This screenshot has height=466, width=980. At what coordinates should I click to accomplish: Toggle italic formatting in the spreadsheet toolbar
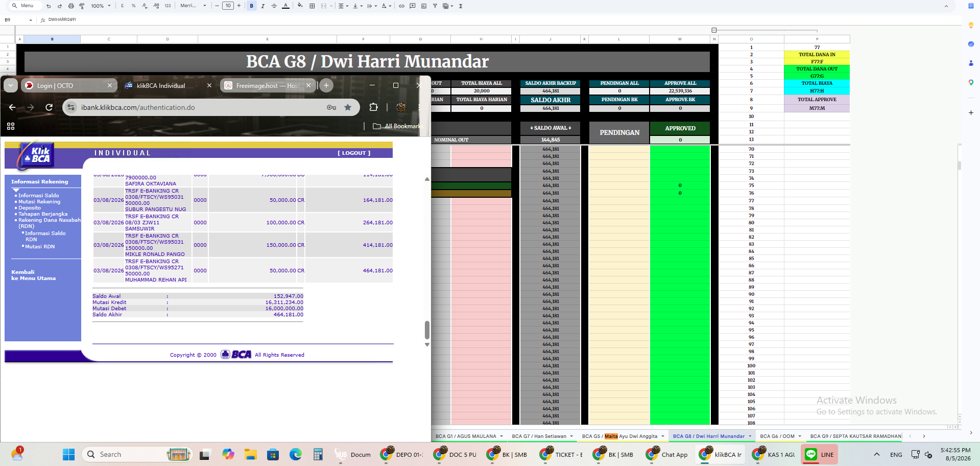[x=263, y=6]
